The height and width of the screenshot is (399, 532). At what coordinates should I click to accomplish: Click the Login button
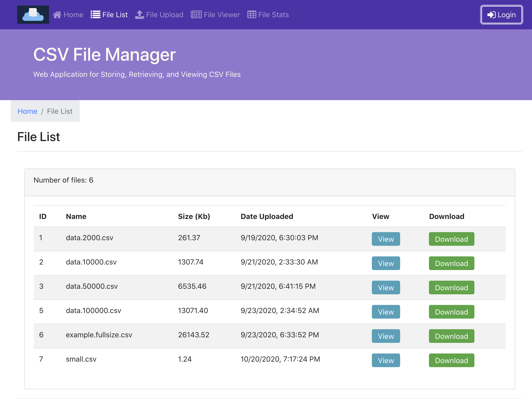501,15
